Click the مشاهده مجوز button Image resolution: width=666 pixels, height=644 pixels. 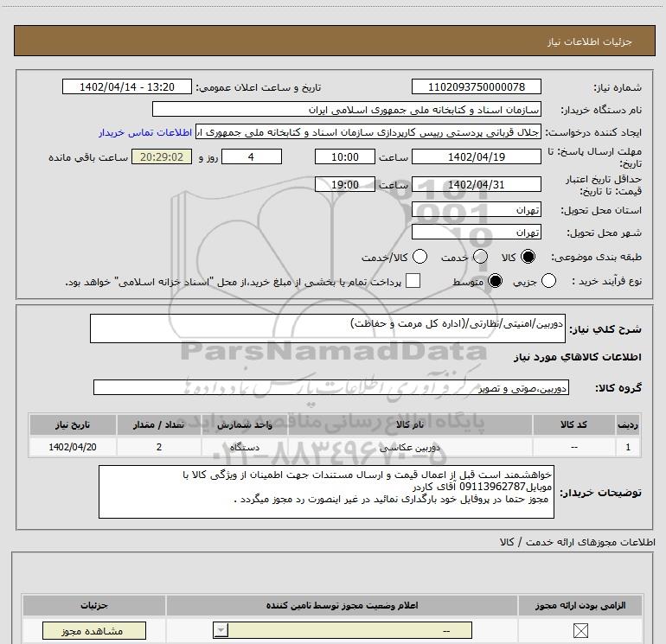pyautogui.click(x=94, y=631)
